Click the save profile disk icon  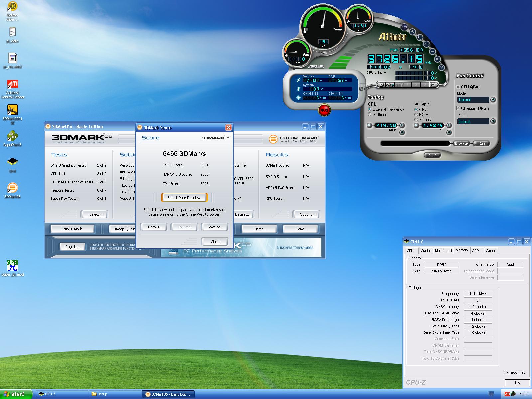point(433,85)
